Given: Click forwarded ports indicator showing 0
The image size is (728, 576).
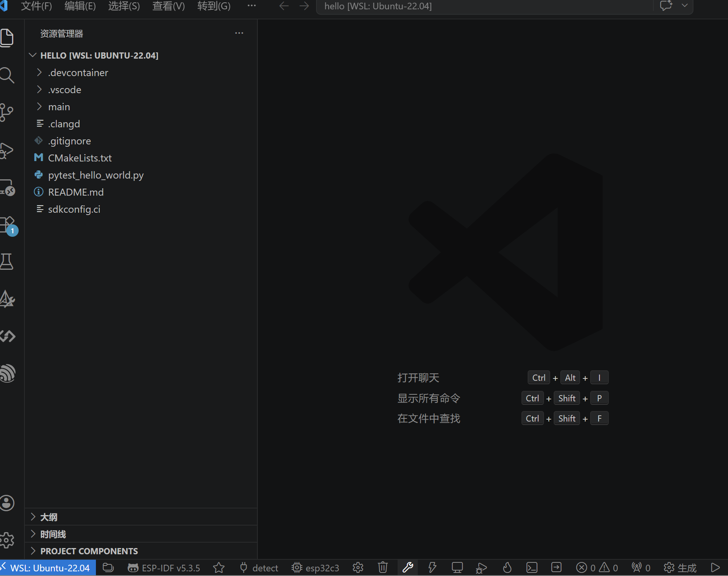Looking at the screenshot, I should [x=641, y=568].
